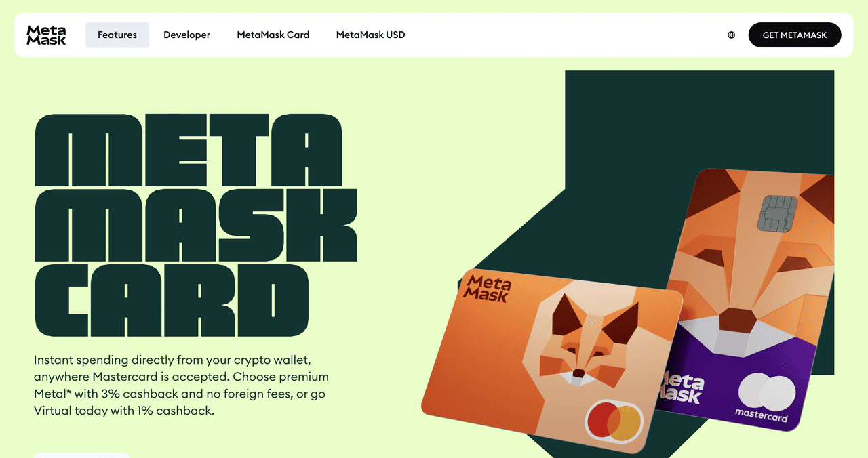Viewport: 868px width, 458px height.
Task: Open the globe language selector icon
Action: [731, 35]
